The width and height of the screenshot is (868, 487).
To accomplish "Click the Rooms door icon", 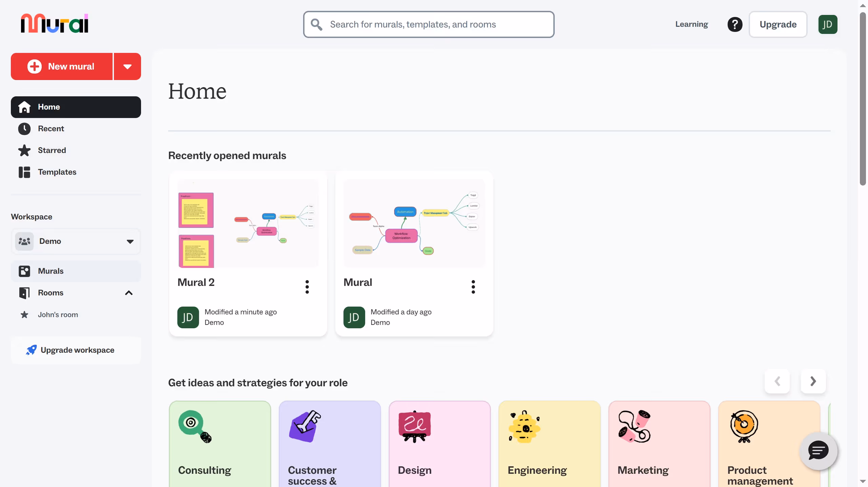I will click(24, 293).
